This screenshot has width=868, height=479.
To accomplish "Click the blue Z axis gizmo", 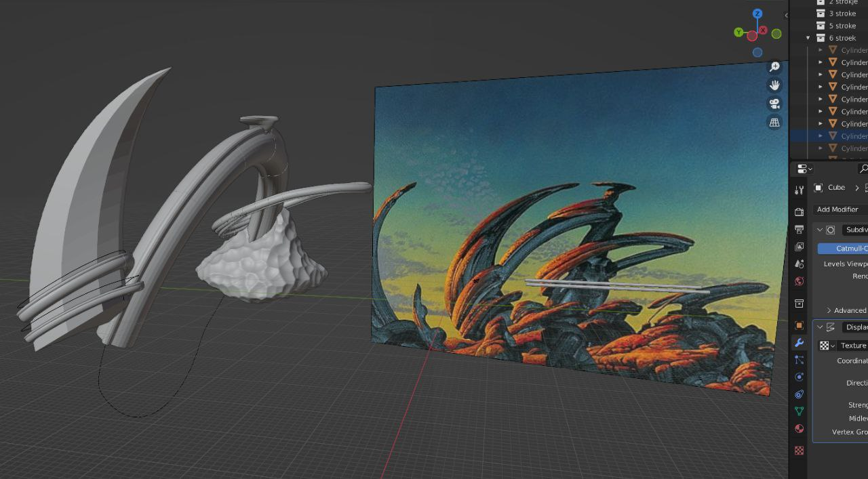I will point(757,14).
